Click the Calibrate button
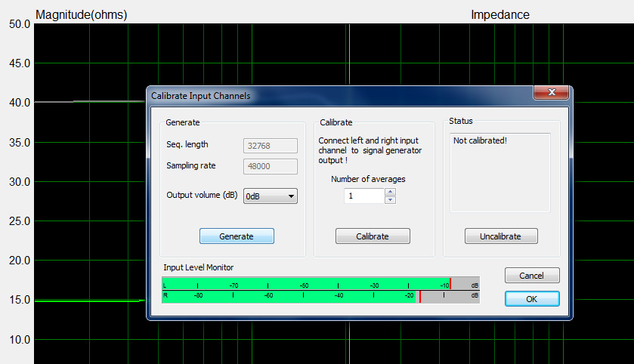The height and width of the screenshot is (364, 634). coord(373,236)
